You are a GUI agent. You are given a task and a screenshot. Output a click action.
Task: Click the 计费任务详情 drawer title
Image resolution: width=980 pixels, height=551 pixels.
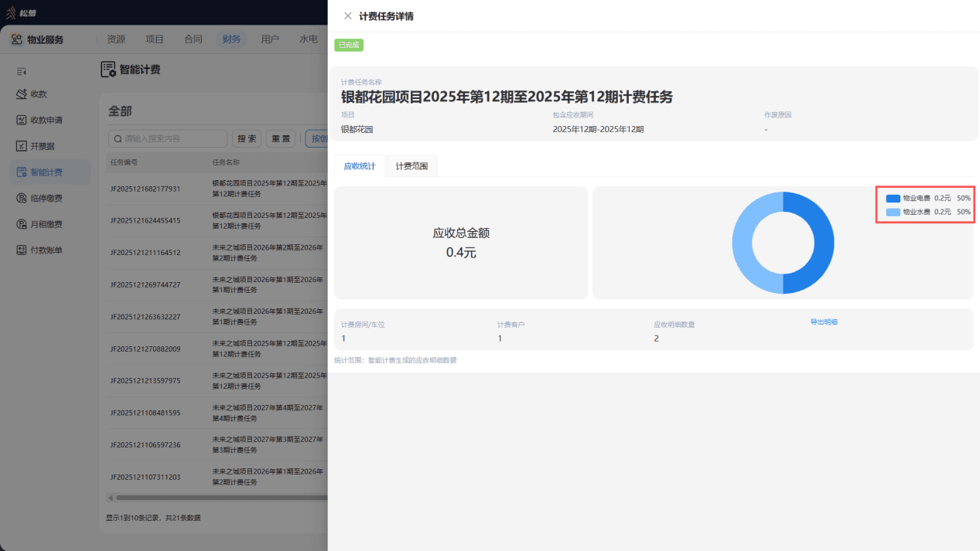pos(386,16)
